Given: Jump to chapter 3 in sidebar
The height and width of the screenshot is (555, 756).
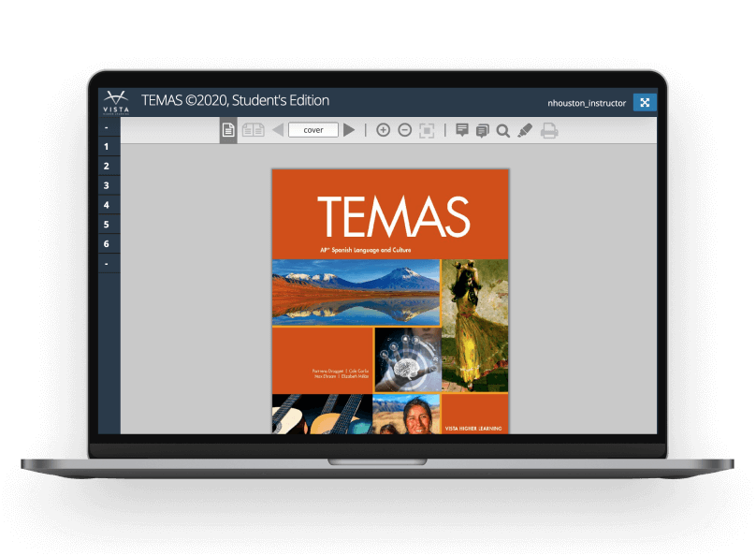Looking at the screenshot, I should (x=107, y=185).
